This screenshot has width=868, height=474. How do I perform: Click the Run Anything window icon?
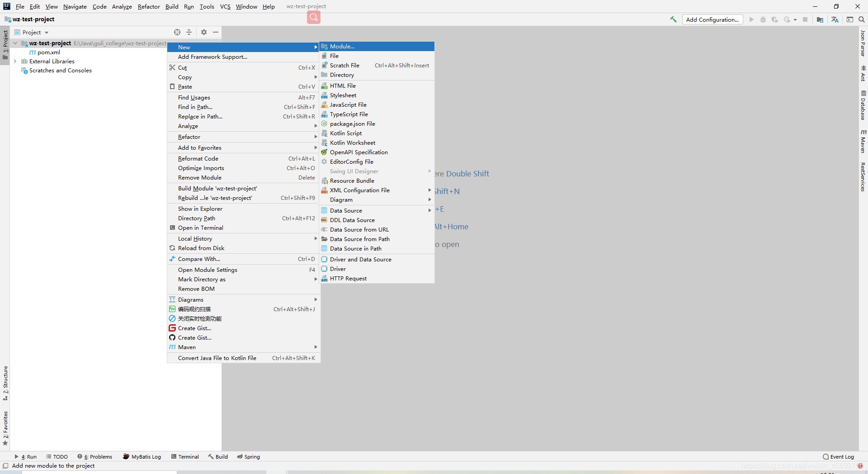850,19
